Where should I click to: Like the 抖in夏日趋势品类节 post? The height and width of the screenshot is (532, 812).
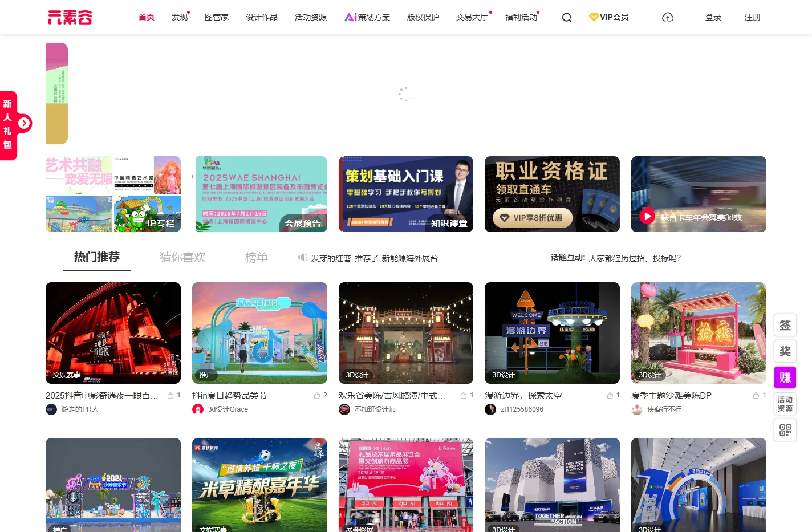(x=317, y=395)
